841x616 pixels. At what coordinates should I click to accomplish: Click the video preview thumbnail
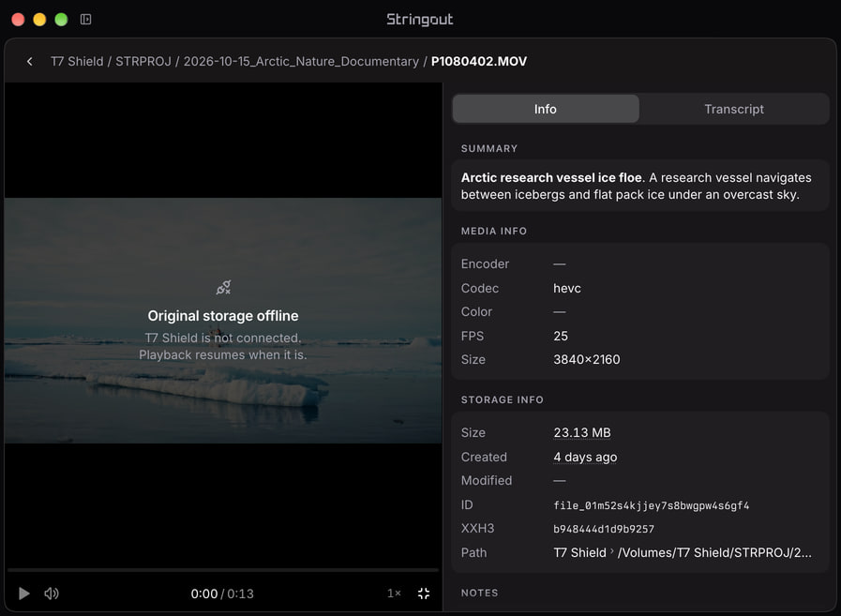[223, 321]
